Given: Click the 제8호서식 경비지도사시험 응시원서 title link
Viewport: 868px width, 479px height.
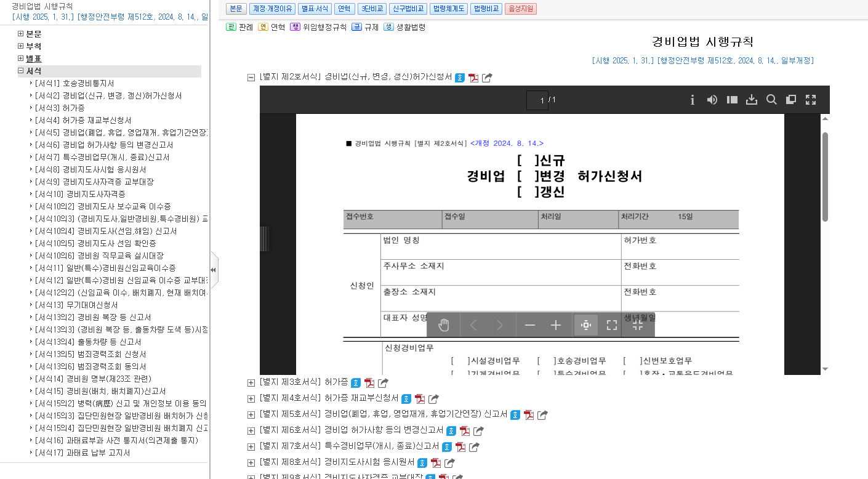Looking at the screenshot, I should [x=337, y=463].
